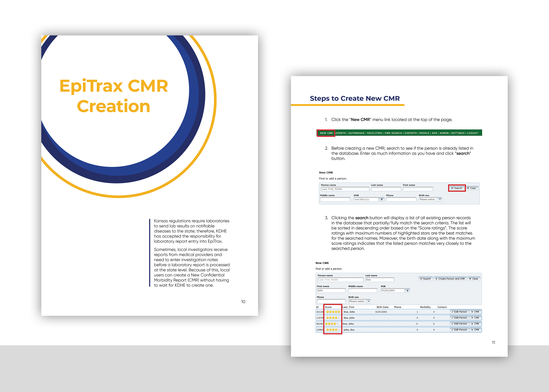Click the Birth Date column header
Screen dimensions: 549x392
pyautogui.click(x=382, y=307)
